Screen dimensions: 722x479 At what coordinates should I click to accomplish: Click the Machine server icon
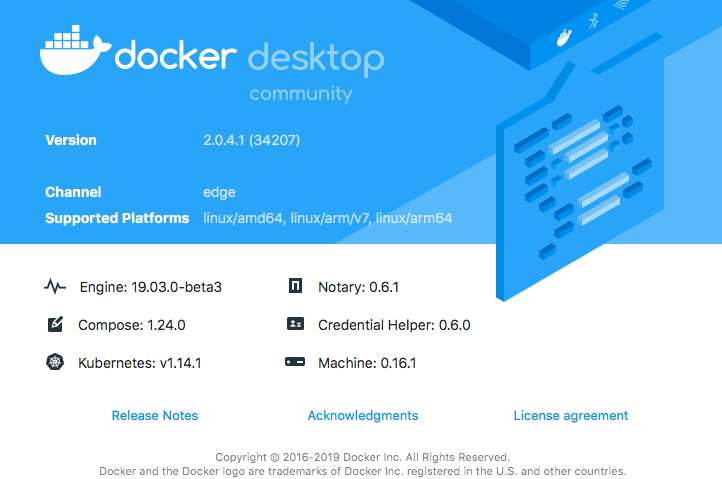295,362
